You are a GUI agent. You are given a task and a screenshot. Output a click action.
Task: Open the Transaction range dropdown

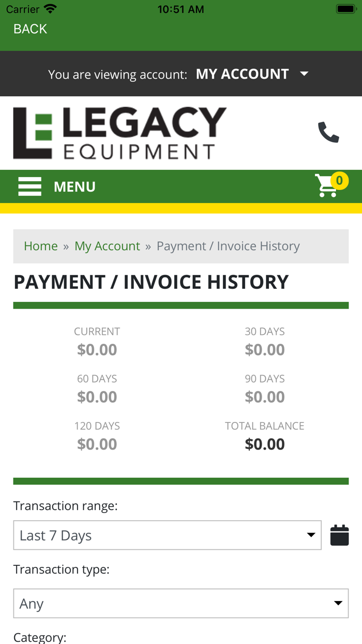pos(167,535)
